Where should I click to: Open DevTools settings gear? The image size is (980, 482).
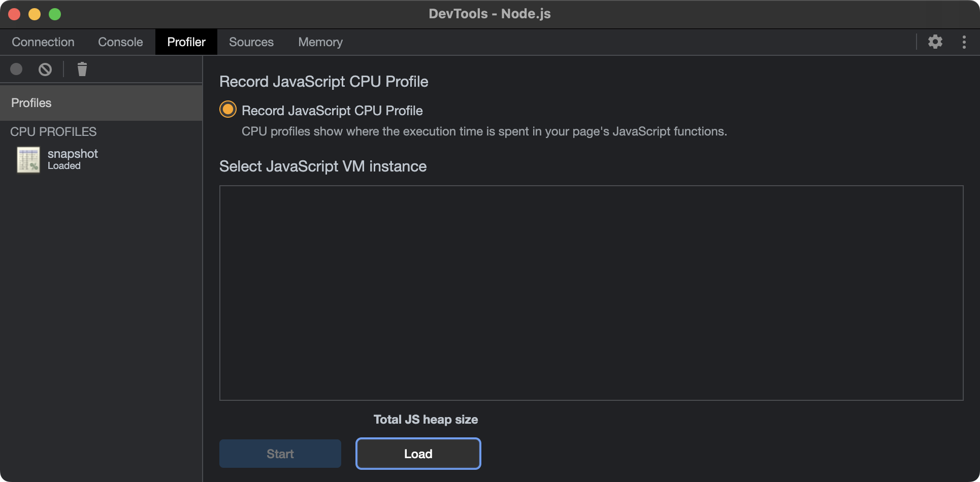(x=935, y=42)
